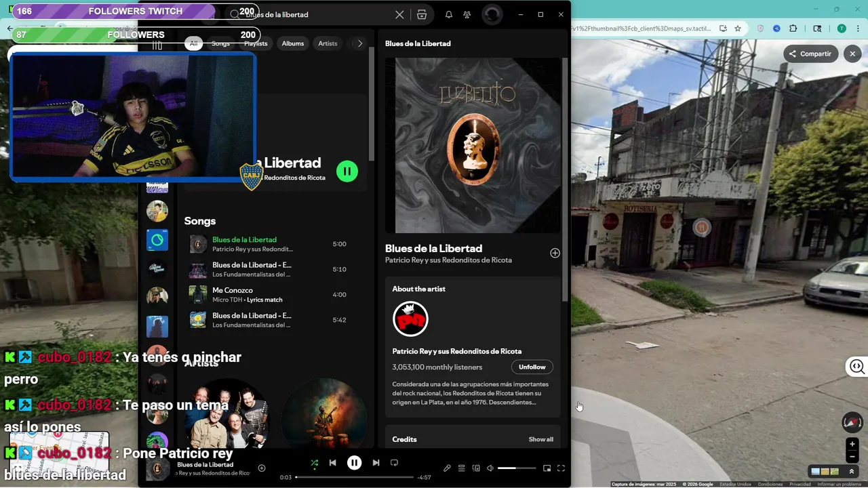Open the Privacidad link in the Maps footer
The image size is (868, 488).
click(x=800, y=485)
